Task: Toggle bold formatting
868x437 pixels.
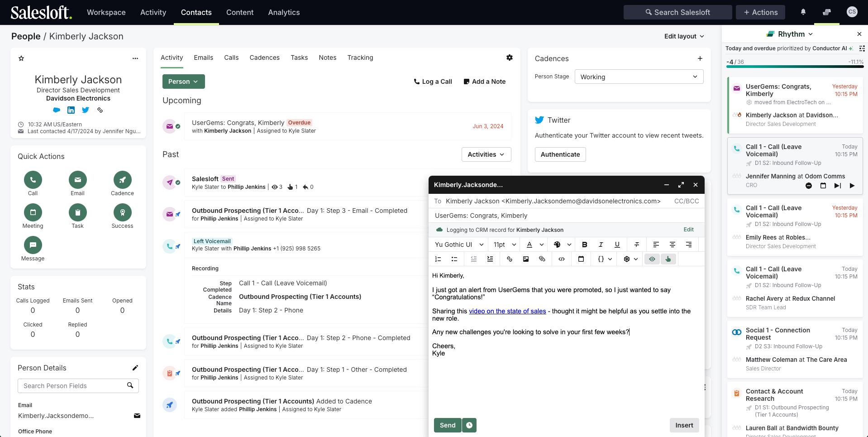Action: [585, 245]
